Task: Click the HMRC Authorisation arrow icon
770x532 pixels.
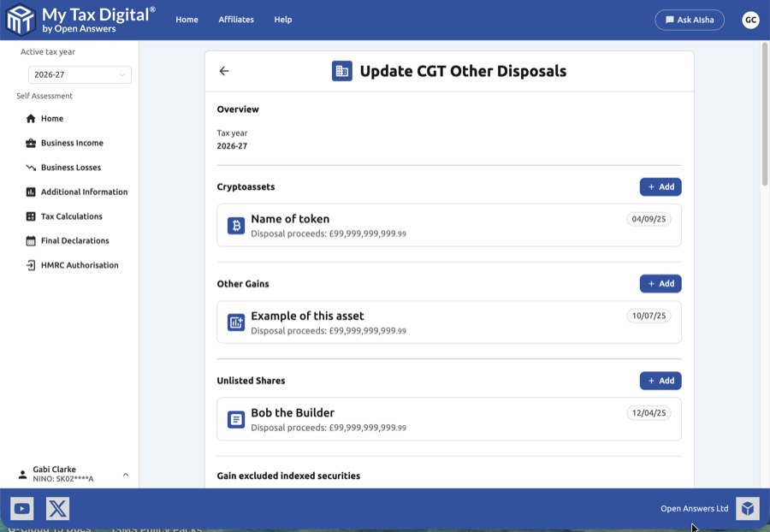Action: (30, 265)
